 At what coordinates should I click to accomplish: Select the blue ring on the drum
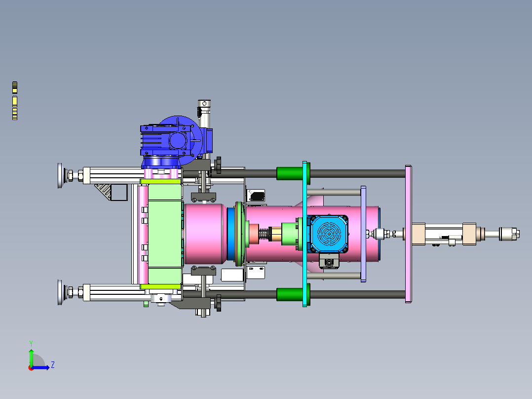click(x=231, y=234)
